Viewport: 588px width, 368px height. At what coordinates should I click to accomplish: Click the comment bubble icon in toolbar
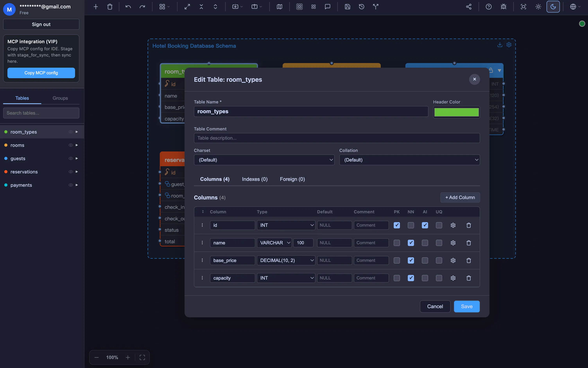tap(328, 7)
